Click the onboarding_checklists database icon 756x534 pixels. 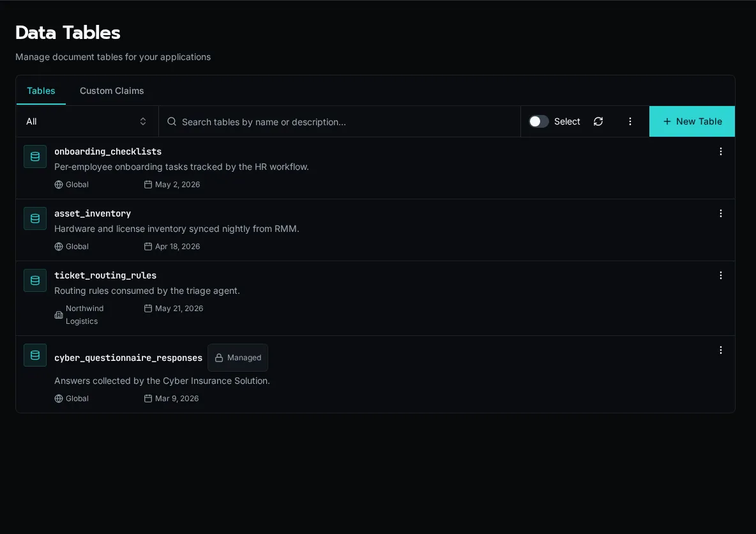(35, 156)
